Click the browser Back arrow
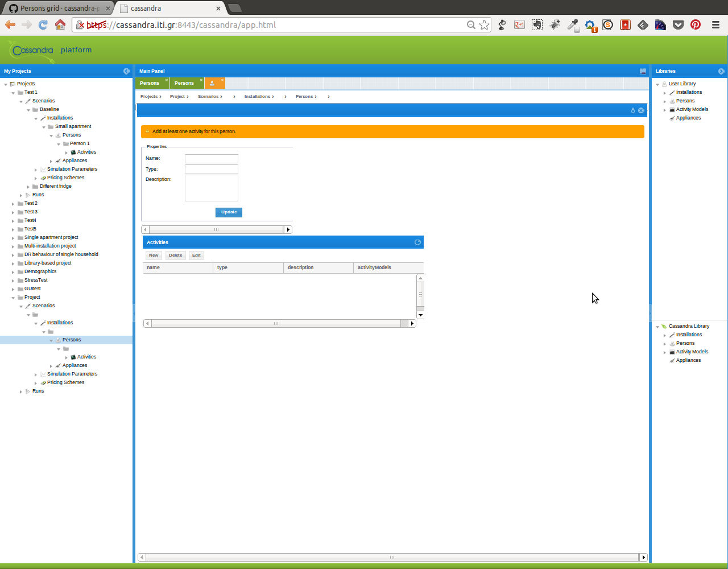The width and height of the screenshot is (728, 569). (x=10, y=24)
